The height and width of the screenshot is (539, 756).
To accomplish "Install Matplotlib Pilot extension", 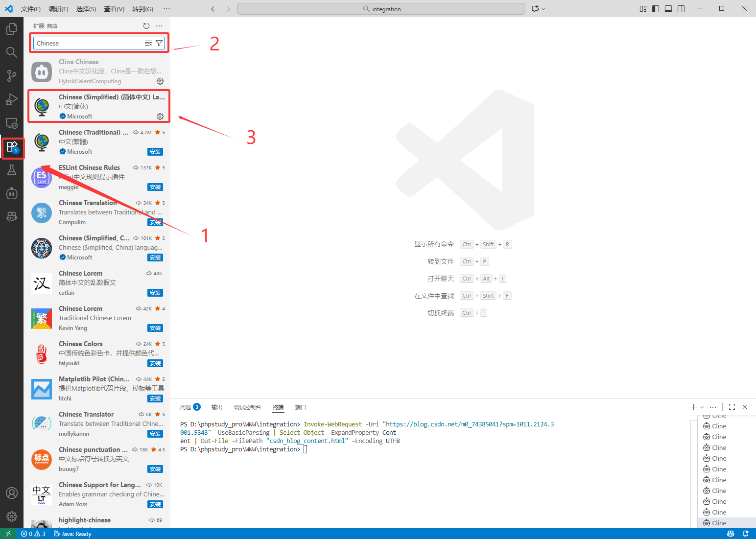I will pyautogui.click(x=155, y=398).
